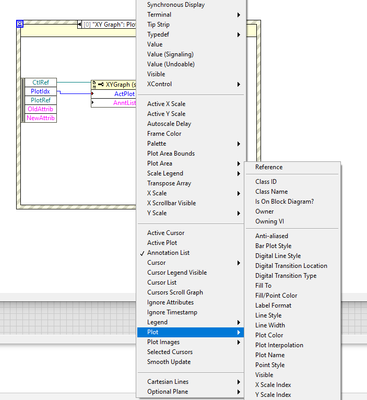The image size is (367, 400).
Task: Click the CtlRef event data node
Action: point(41,82)
